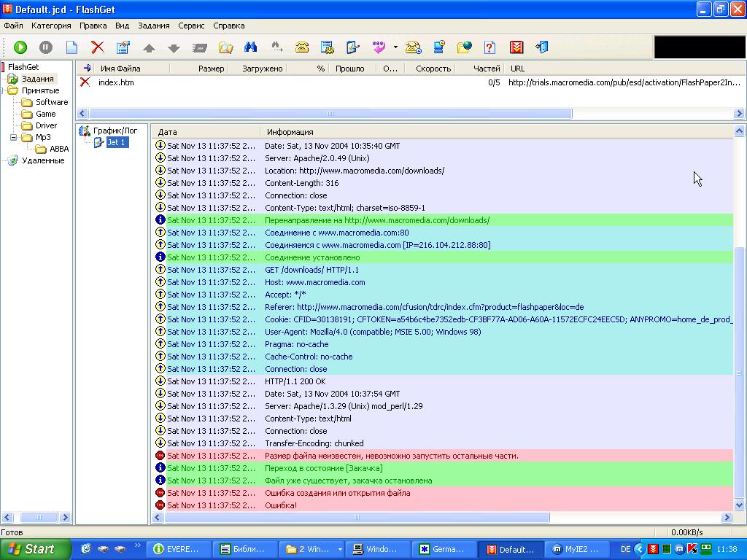Open the Вид menu
The image size is (747, 560).
pos(122,26)
